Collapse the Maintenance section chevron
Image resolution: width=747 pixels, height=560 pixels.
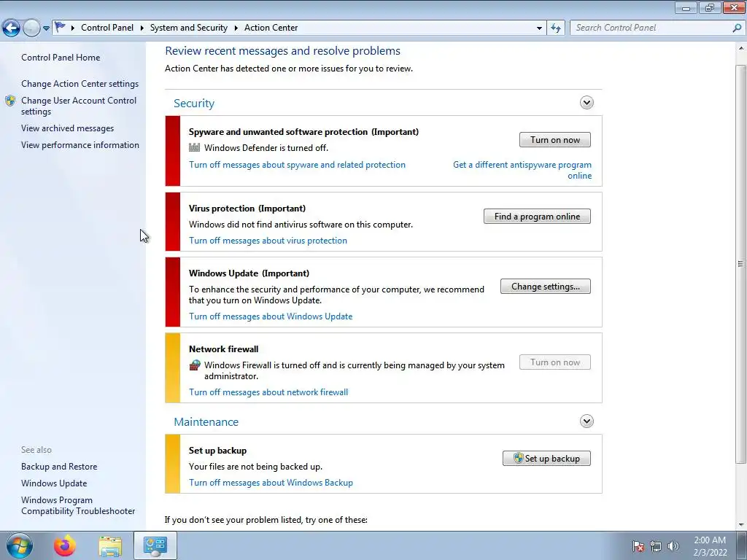click(x=587, y=421)
